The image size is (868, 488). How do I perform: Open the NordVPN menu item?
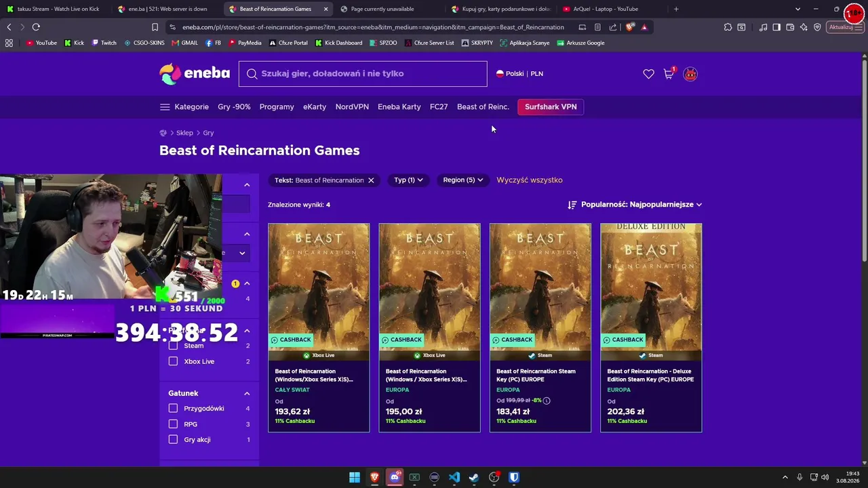click(x=352, y=107)
